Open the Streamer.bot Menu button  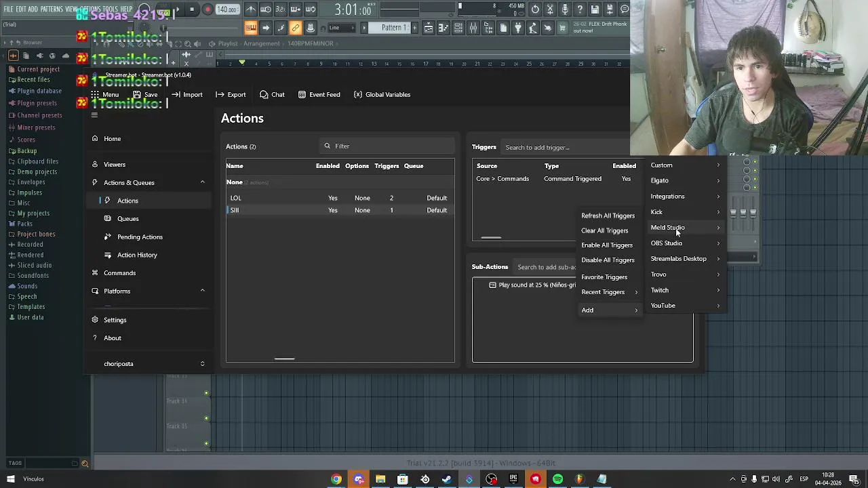point(105,95)
